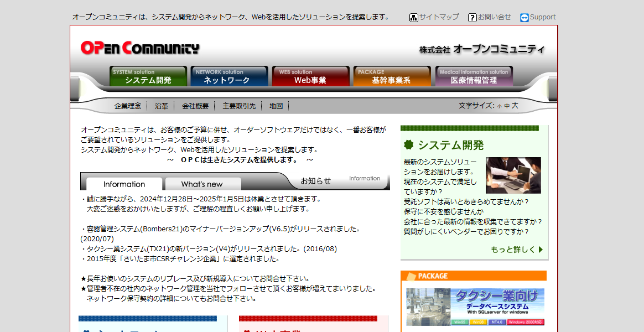This screenshot has width=644, height=332.
Task: Go to the 会社概要 page
Action: click(x=195, y=106)
